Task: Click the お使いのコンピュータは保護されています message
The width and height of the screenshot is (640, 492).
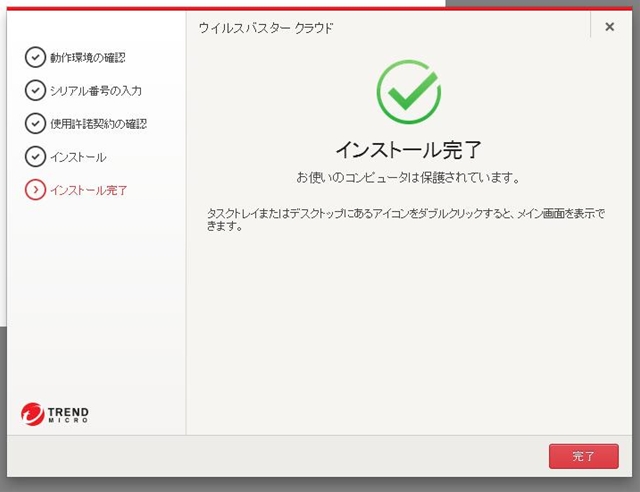Action: pos(408,178)
